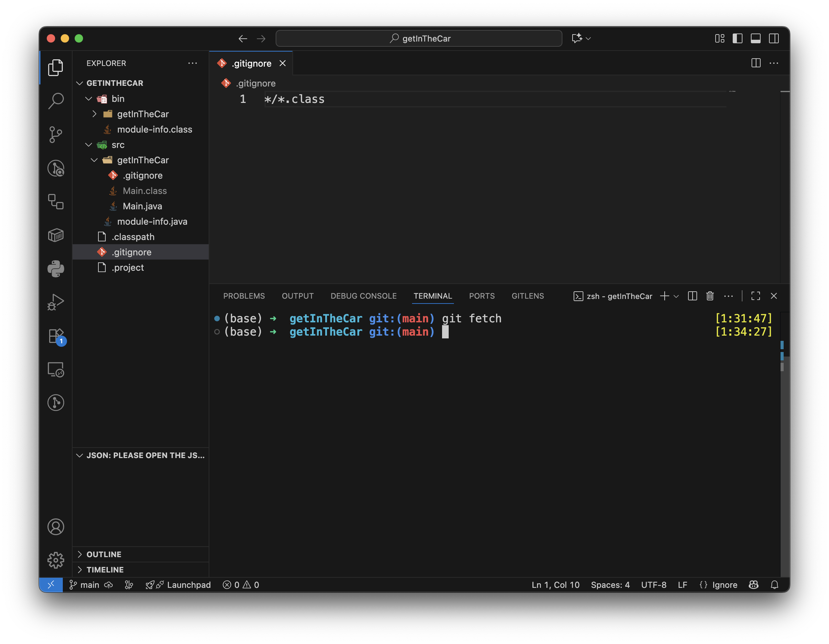Open the Source Control view
The height and width of the screenshot is (644, 829).
pyautogui.click(x=56, y=134)
